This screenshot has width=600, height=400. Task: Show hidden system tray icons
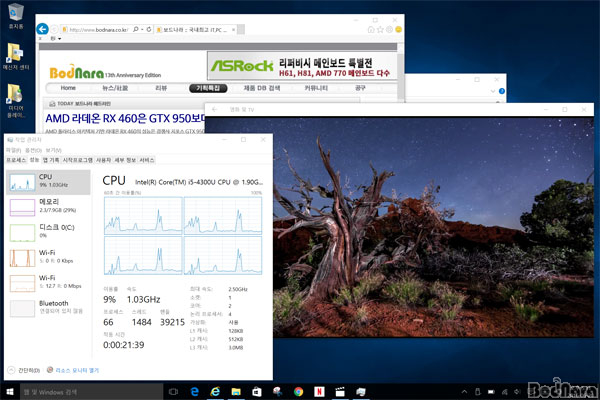click(x=464, y=392)
